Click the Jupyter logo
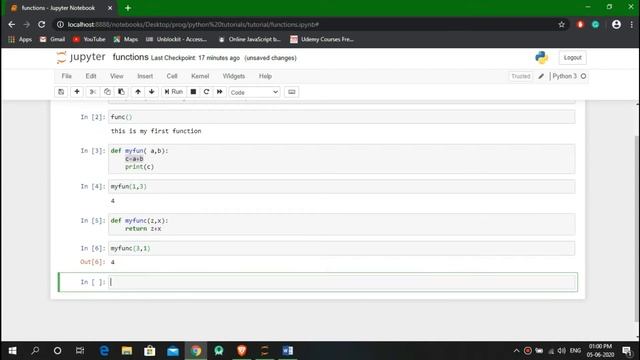Screen dimensions: 640x360 click(81, 57)
